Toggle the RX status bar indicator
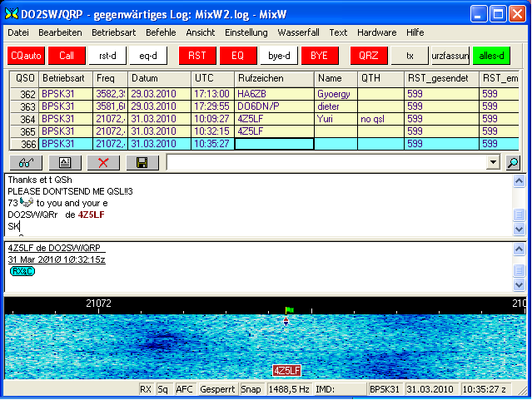 146,389
